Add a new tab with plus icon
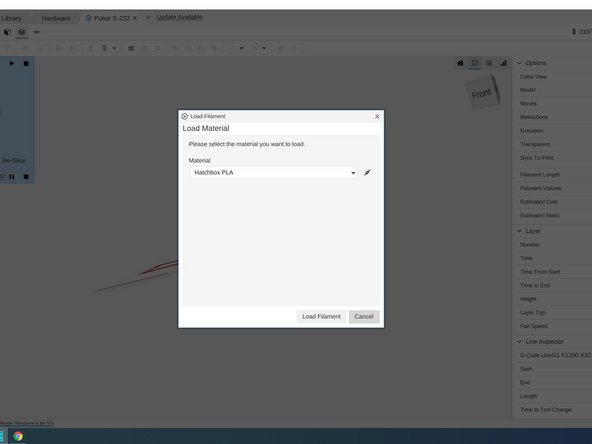The image size is (592, 444). coord(148,17)
